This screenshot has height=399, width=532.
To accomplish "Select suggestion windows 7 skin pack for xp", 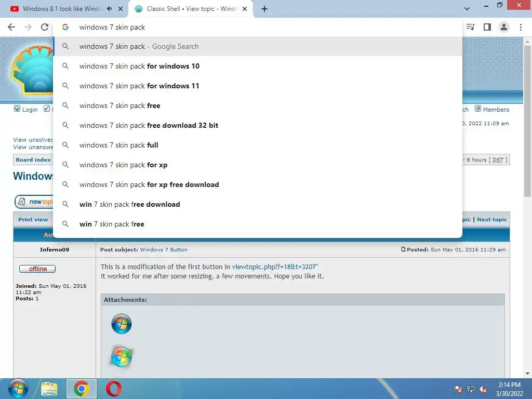I will (258, 165).
